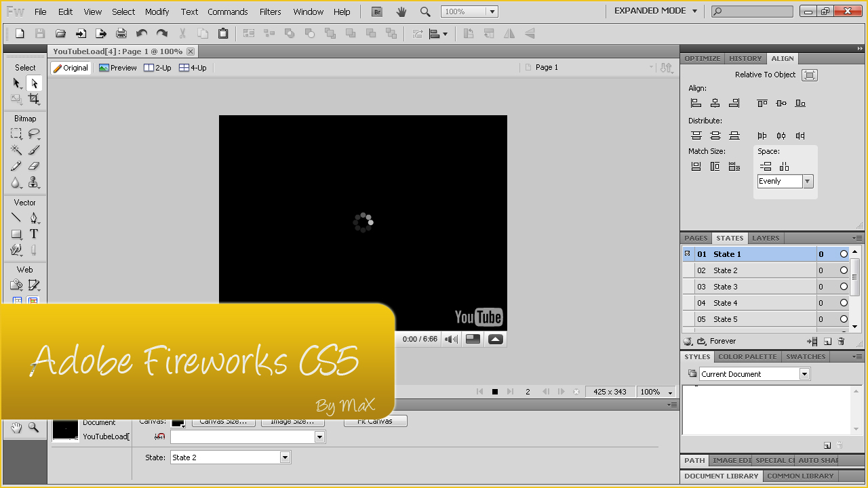Toggle State 3 visibility circle
868x488 pixels.
coord(844,287)
